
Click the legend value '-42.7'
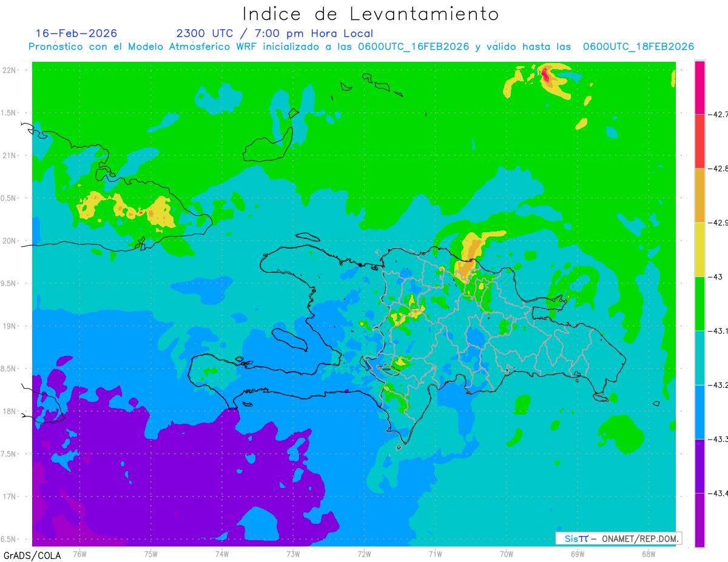click(718, 114)
